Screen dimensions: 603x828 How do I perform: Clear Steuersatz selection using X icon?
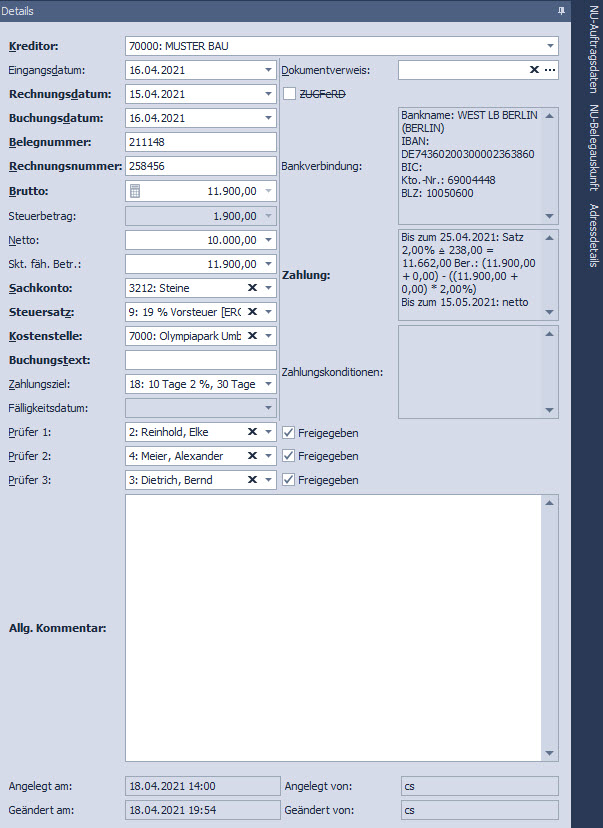click(253, 312)
